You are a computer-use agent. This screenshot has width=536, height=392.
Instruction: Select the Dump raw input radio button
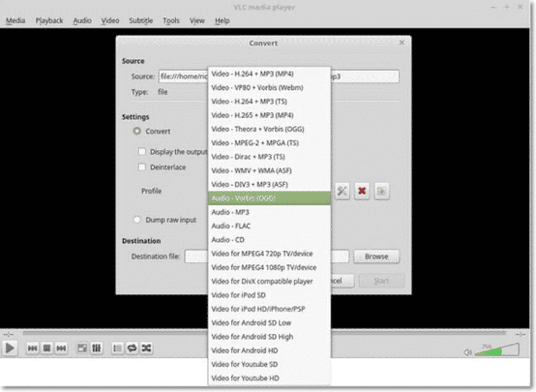pos(137,219)
